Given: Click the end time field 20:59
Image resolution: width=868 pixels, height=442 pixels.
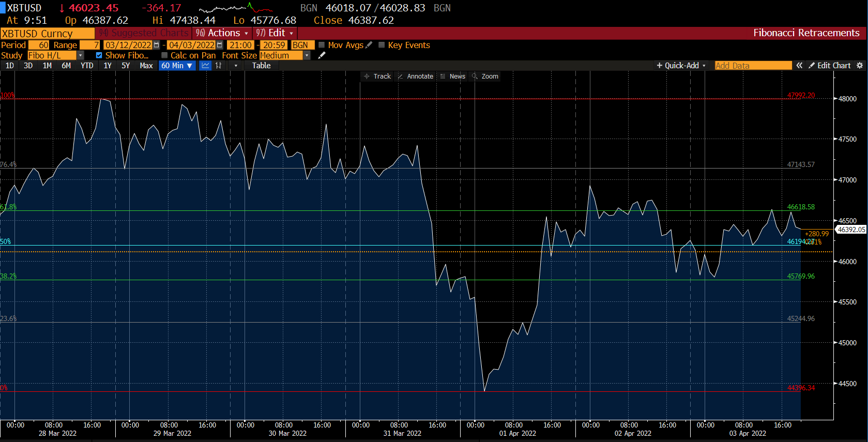Looking at the screenshot, I should tap(274, 45).
